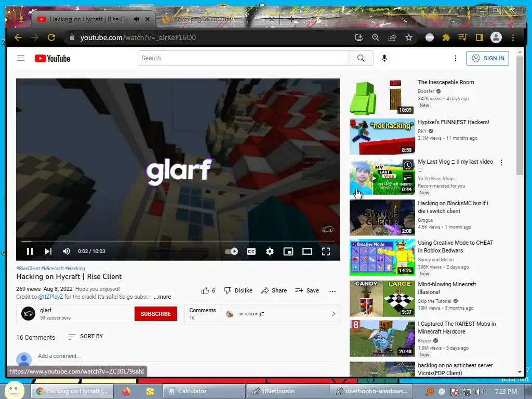Add My Last Vlog to Watch later

point(408,165)
